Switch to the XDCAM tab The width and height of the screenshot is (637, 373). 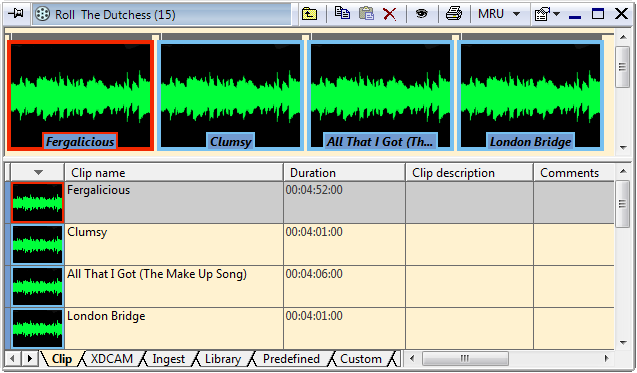112,359
